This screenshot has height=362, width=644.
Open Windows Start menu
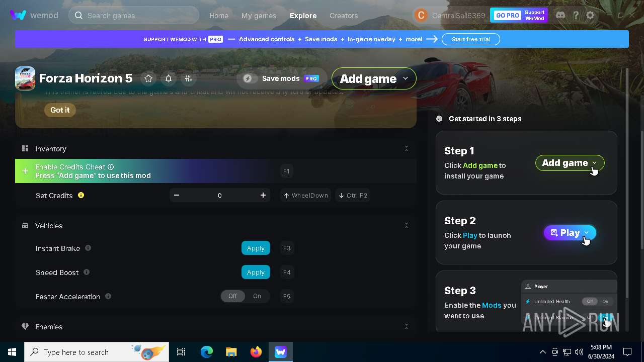(12, 352)
